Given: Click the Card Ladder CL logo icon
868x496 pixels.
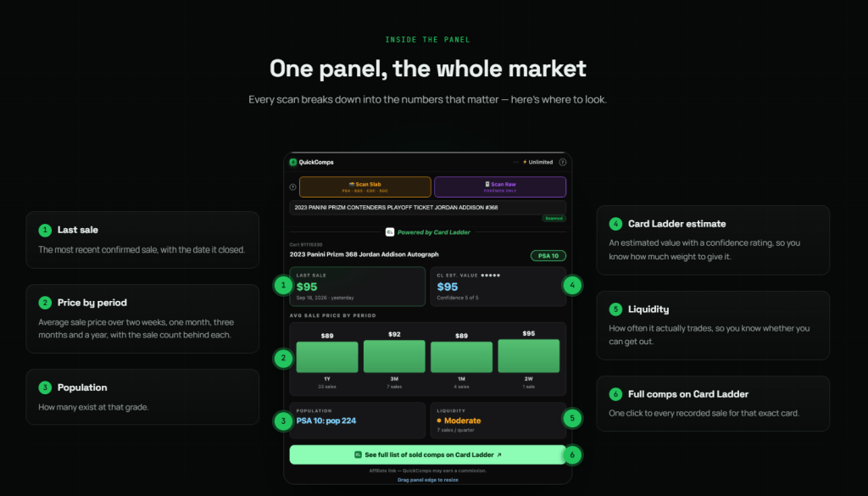Looking at the screenshot, I should [390, 232].
